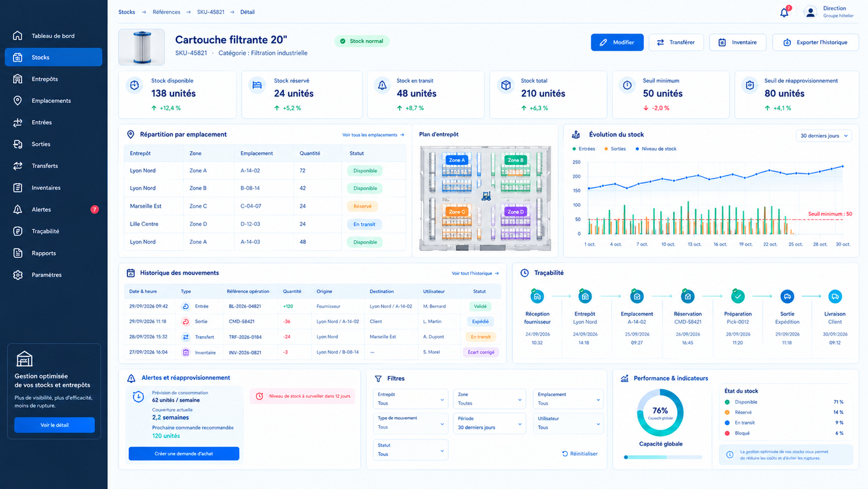Open the Entrepôt filter dropdown
The width and height of the screenshot is (868, 489).
tap(411, 399)
